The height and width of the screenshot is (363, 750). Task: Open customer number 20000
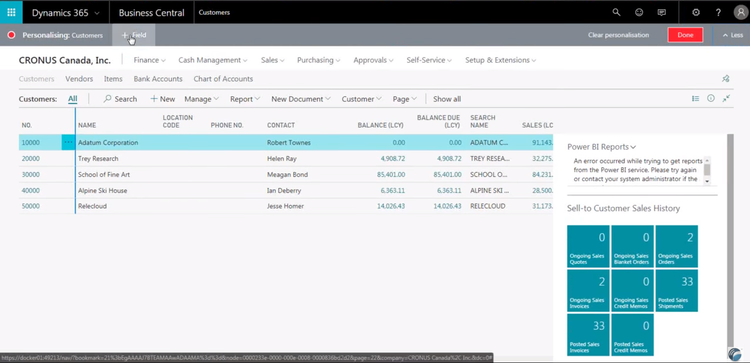31,158
